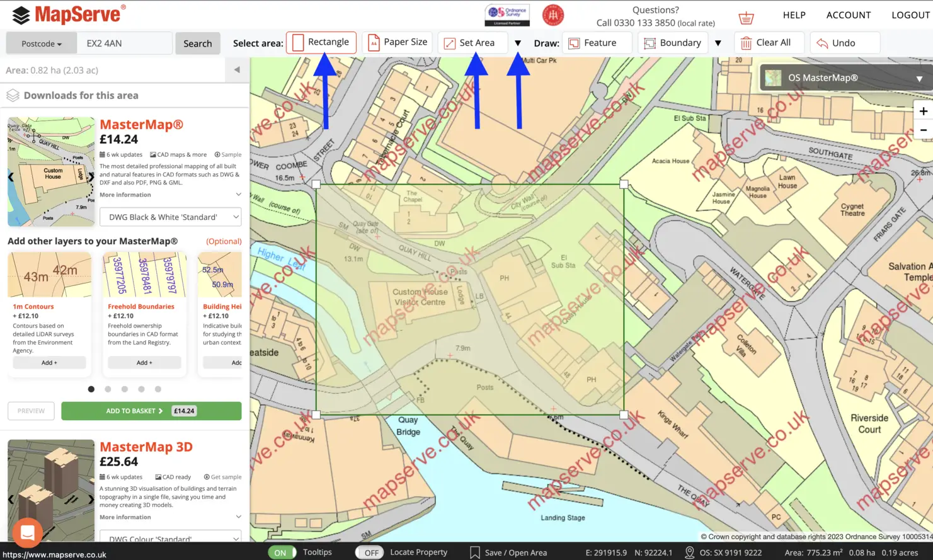This screenshot has width=933, height=560.
Task: Select the Rectangle area tool
Action: tap(321, 42)
